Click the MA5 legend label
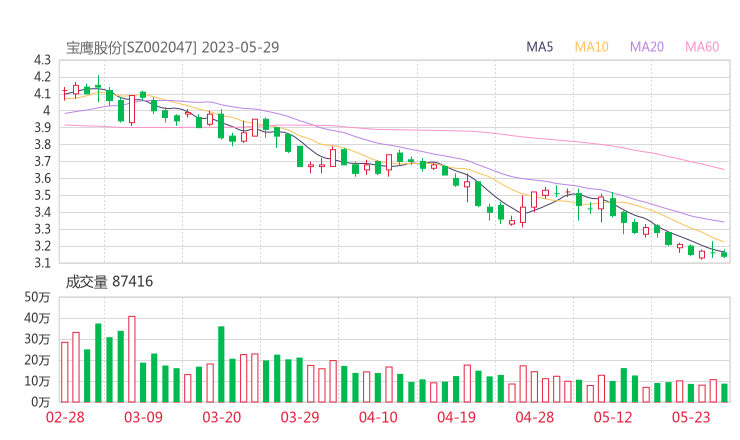Viewport: 740px width, 440px height. point(539,47)
